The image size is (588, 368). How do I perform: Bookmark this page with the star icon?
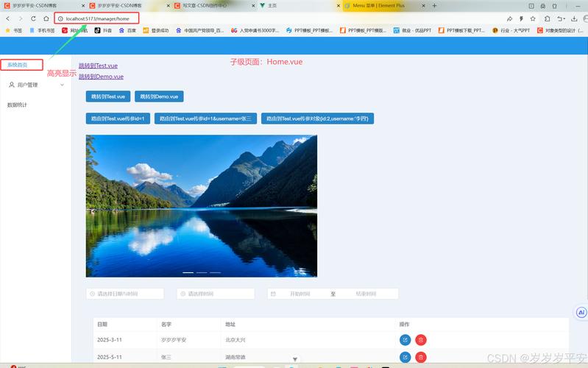point(533,18)
